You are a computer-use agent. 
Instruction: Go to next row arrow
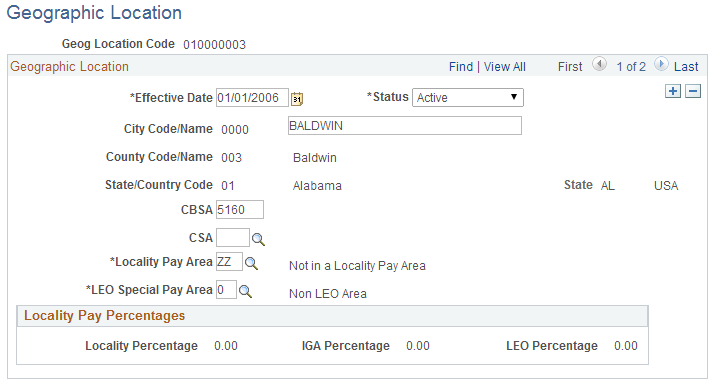(x=661, y=64)
